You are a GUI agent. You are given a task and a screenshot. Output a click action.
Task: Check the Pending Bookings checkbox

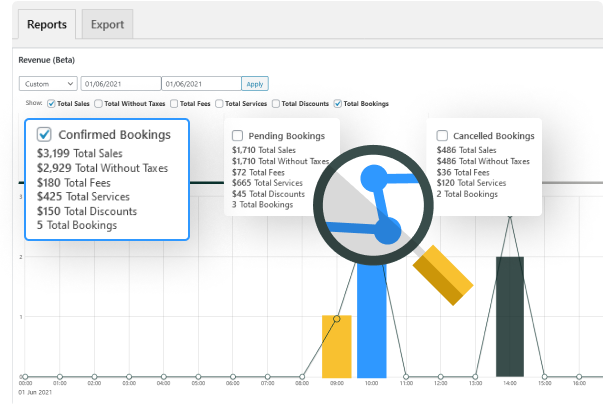(237, 136)
